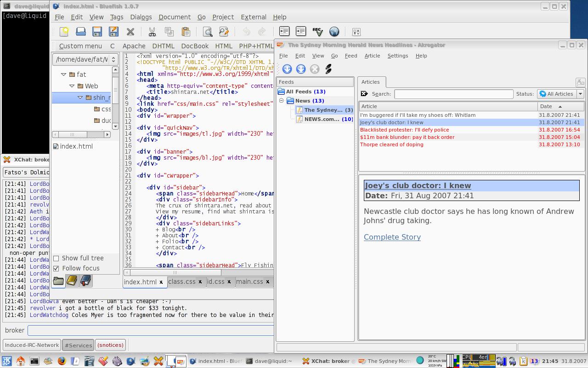Screen dimensions: 588x368
Task: Open the Feed menu in Akregator
Action: coord(351,56)
